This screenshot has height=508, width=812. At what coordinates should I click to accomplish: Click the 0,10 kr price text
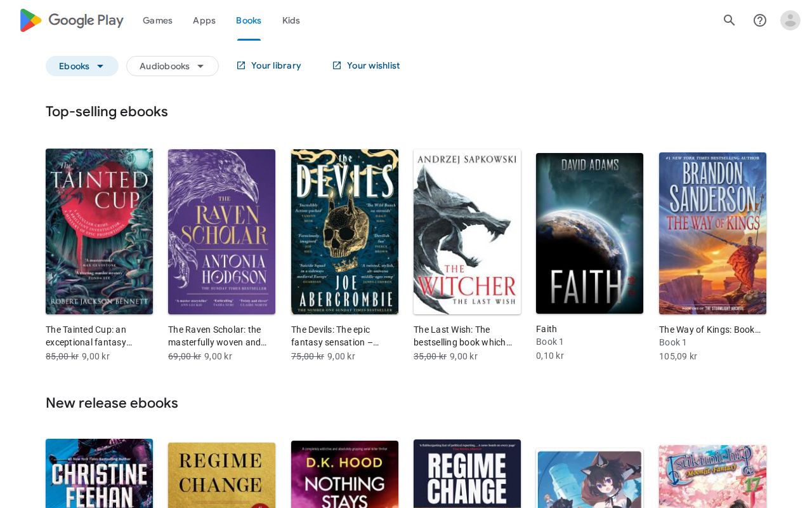pyautogui.click(x=550, y=356)
